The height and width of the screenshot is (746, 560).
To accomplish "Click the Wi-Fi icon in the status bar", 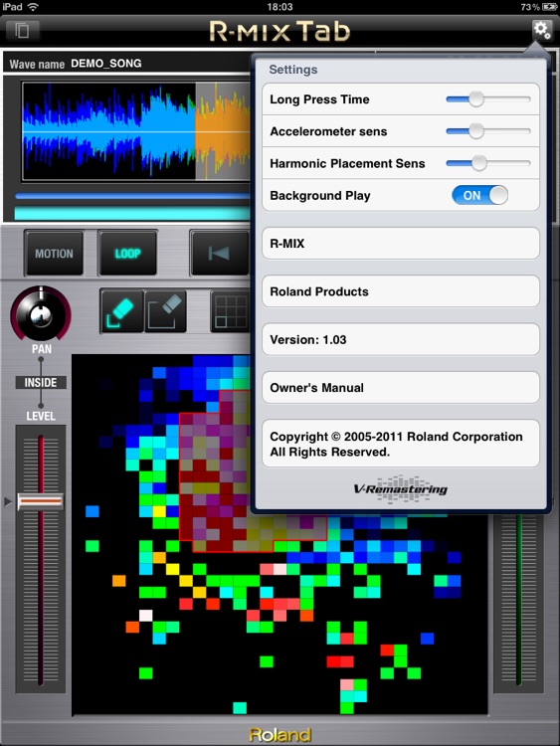I will click(x=33, y=7).
